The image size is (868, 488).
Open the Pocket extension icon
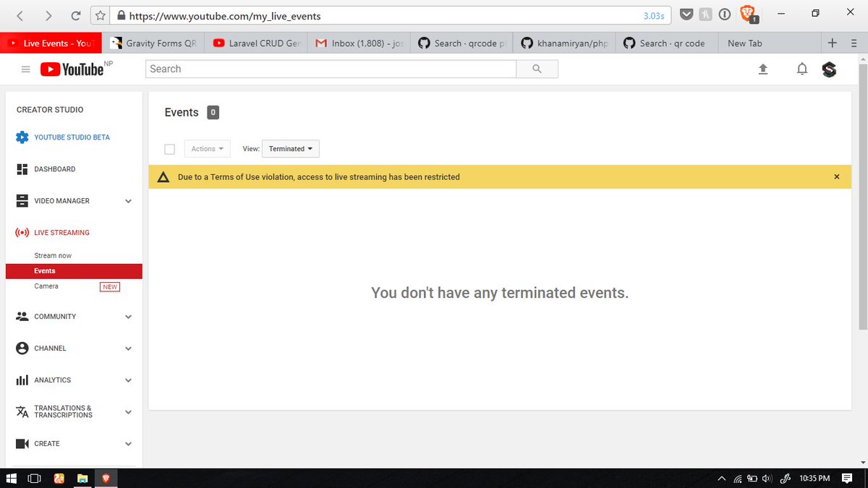688,14
